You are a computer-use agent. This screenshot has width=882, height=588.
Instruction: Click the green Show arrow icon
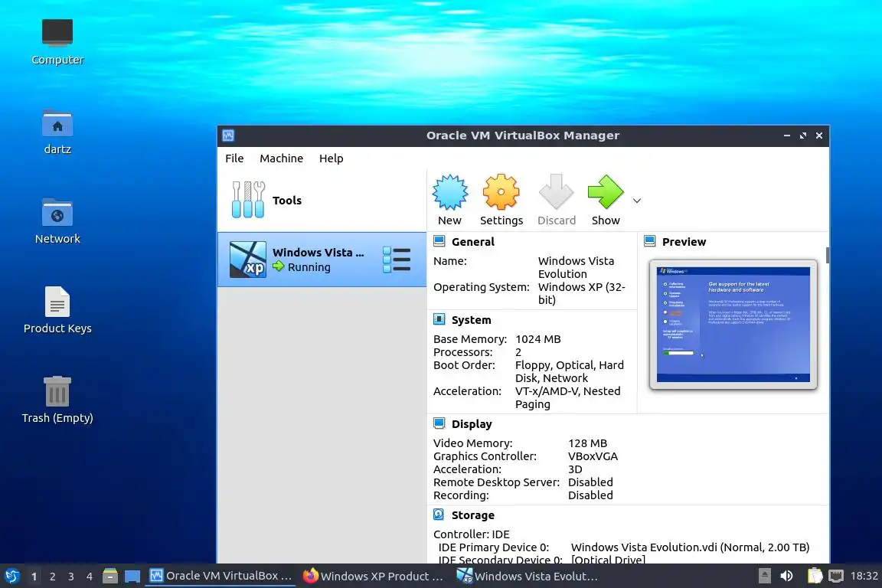pyautogui.click(x=606, y=192)
